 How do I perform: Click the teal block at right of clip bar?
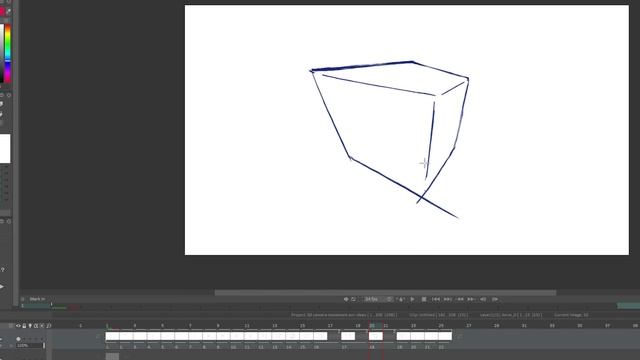[x=629, y=306]
